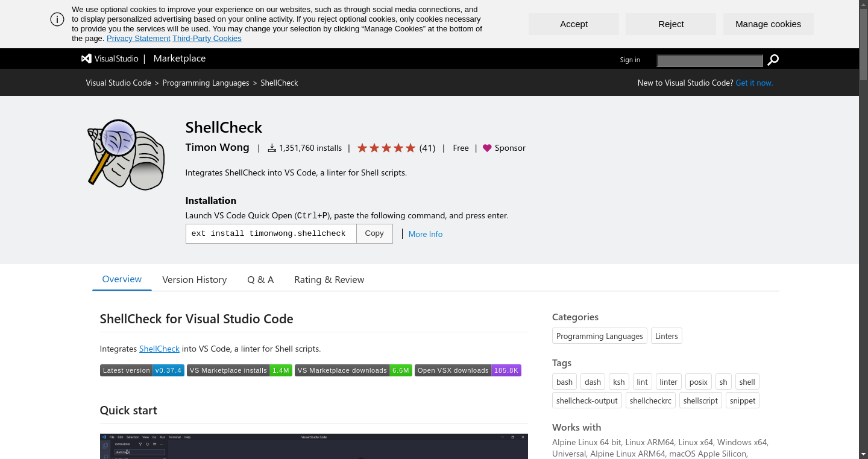Click the cookie notice info icon
This screenshot has height=459, width=868.
[x=57, y=19]
